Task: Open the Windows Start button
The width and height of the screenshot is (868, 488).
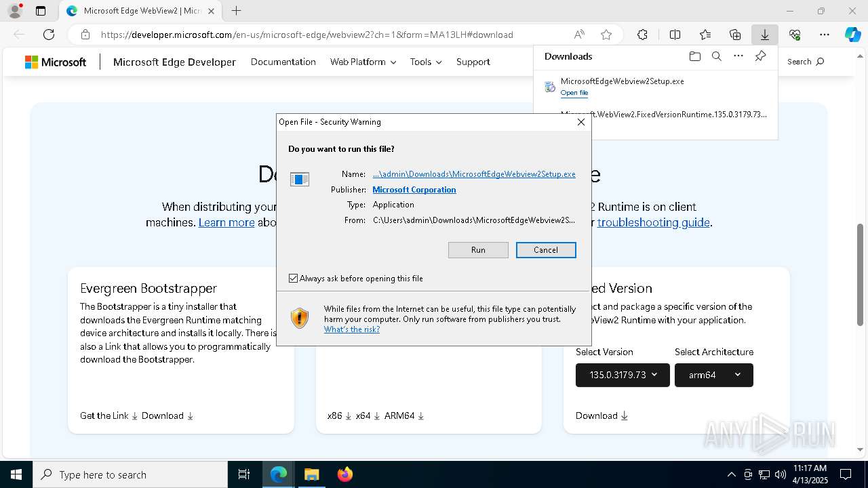Action: (x=16, y=474)
